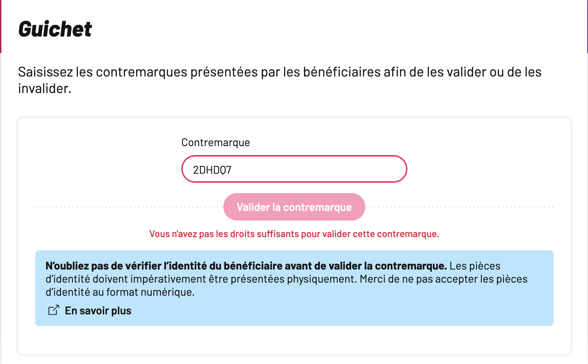Click the 2DHDQ7 code text in the field

tap(212, 170)
